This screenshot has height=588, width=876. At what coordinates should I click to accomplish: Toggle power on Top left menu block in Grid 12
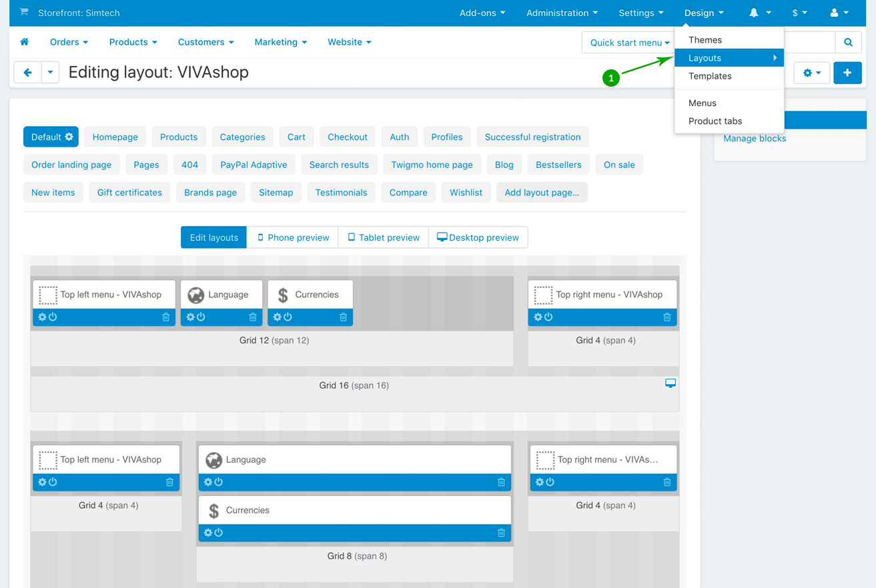pyautogui.click(x=53, y=317)
